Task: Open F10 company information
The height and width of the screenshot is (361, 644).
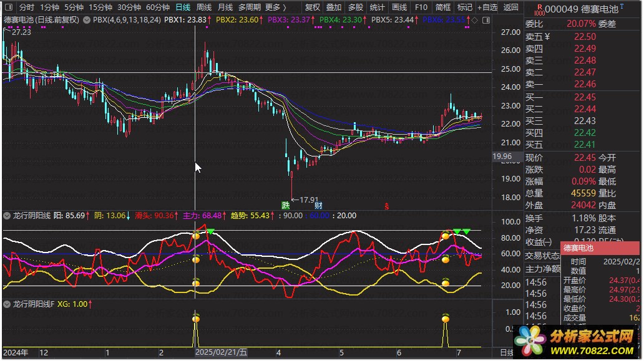Action: click(421, 7)
